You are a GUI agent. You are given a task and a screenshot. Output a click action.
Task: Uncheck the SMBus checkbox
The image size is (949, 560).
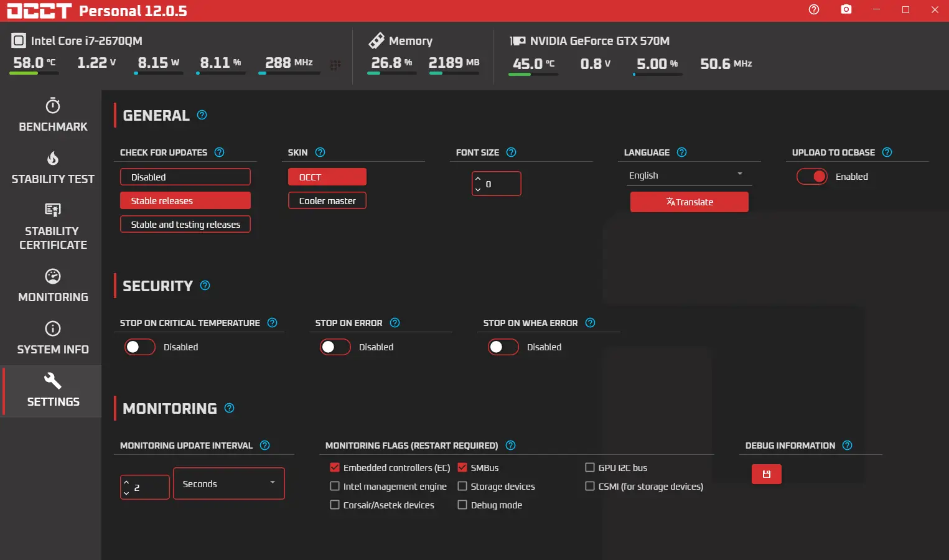pos(462,468)
